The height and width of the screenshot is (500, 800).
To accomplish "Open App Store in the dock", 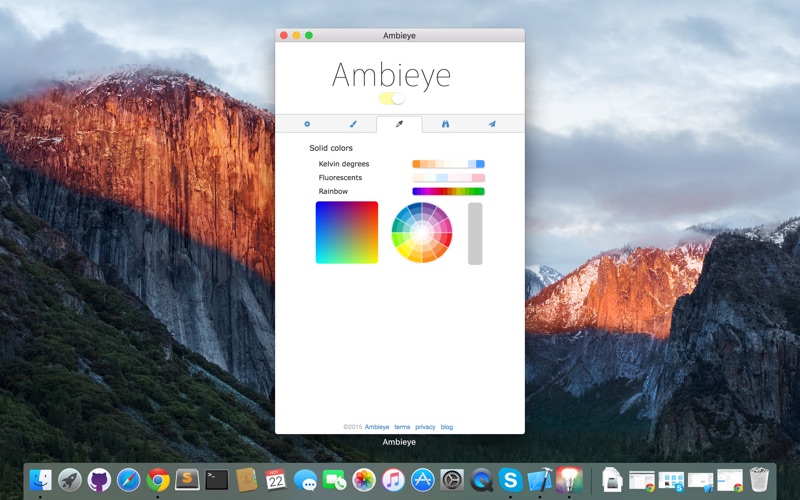I will (x=423, y=480).
